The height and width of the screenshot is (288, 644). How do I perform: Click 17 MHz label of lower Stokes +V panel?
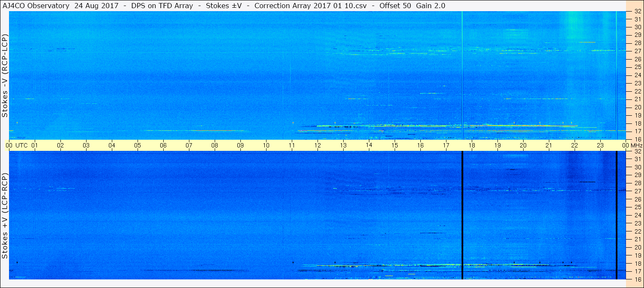coord(637,271)
